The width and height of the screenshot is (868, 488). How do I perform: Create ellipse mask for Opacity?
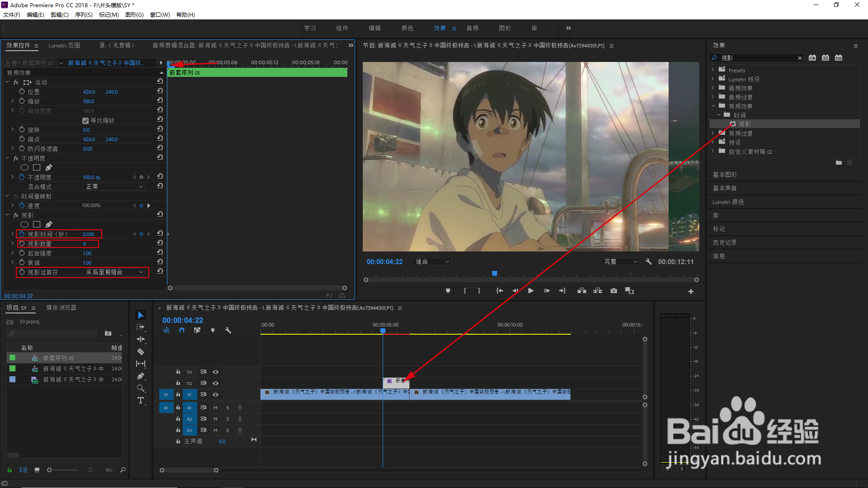(x=24, y=168)
